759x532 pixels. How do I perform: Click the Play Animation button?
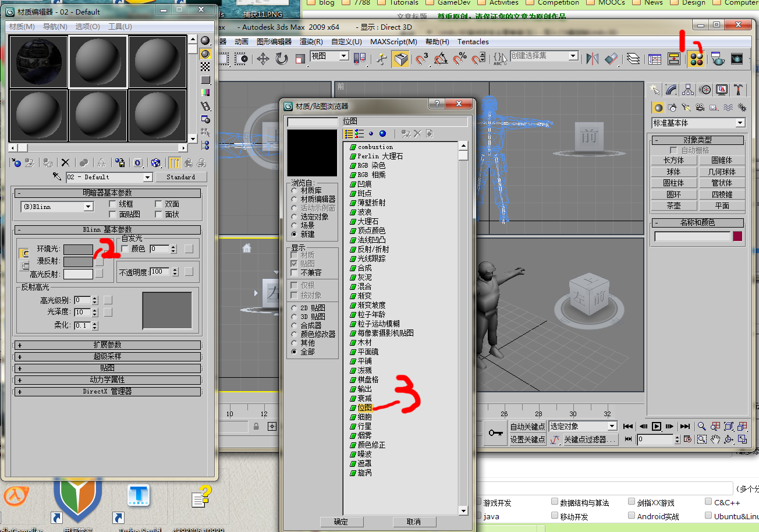coord(657,426)
